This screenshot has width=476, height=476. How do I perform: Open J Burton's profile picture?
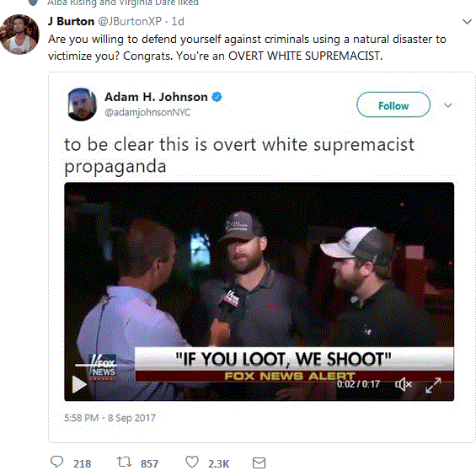coord(19,35)
